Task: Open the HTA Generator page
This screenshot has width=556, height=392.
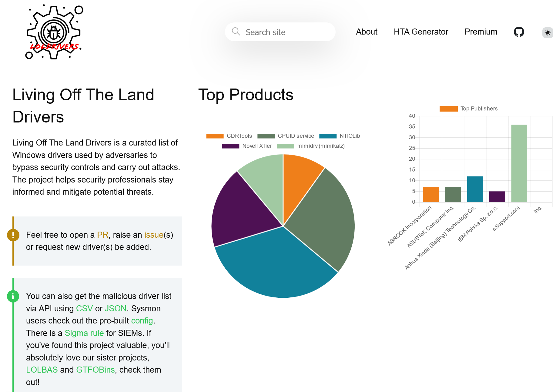Action: tap(420, 32)
